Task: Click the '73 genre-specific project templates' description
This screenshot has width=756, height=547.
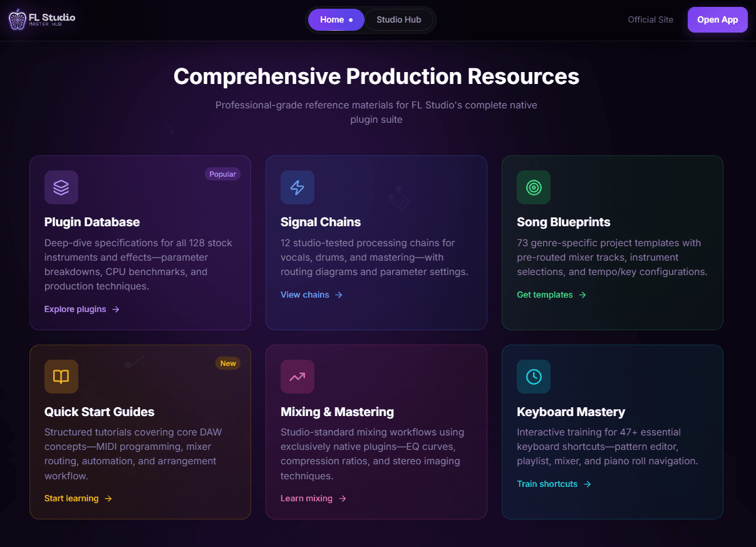Action: click(612, 258)
